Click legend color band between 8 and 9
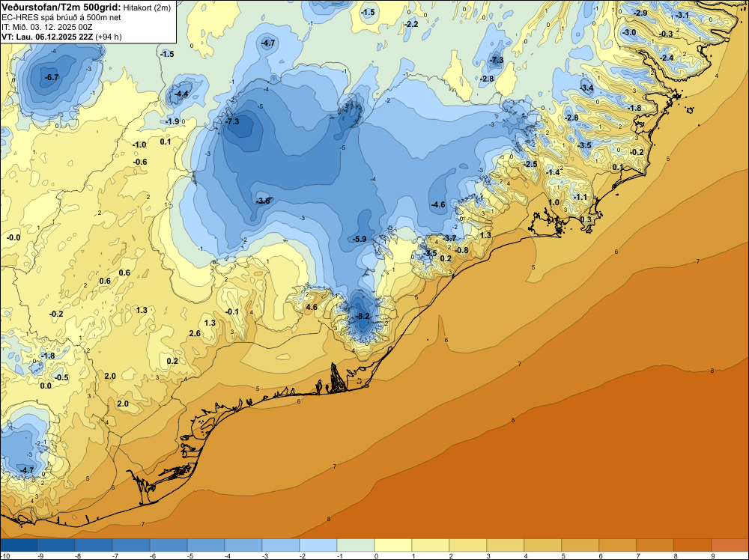Viewport: 749px width, 560px height. click(693, 545)
